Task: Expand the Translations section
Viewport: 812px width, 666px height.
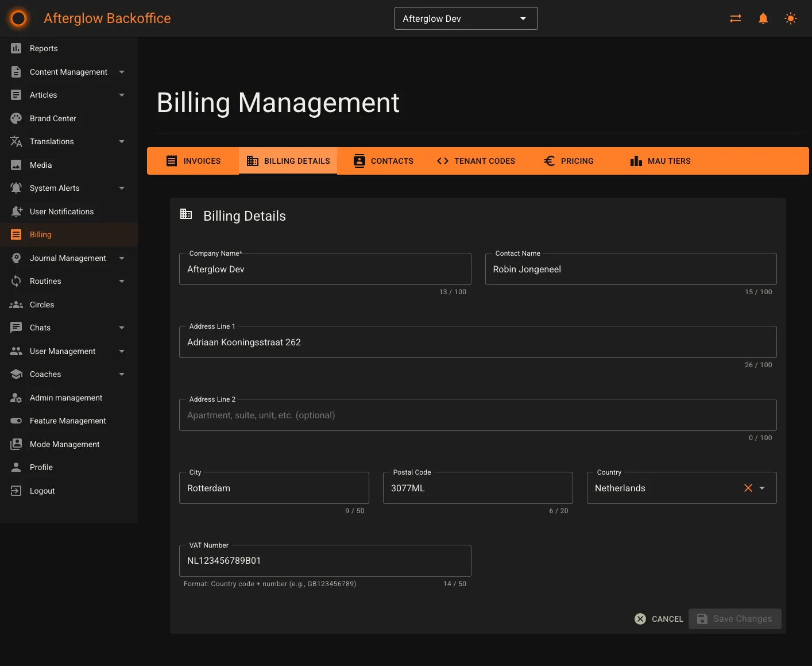Action: pyautogui.click(x=121, y=141)
